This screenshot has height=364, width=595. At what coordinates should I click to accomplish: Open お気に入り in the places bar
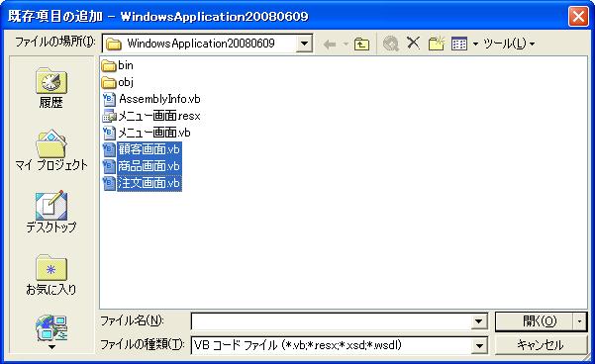51,275
